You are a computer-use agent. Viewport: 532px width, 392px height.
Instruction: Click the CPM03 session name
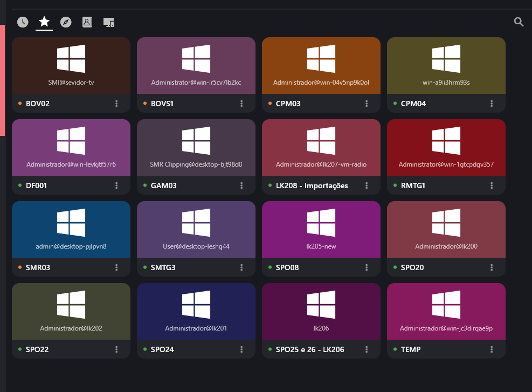pyautogui.click(x=288, y=104)
